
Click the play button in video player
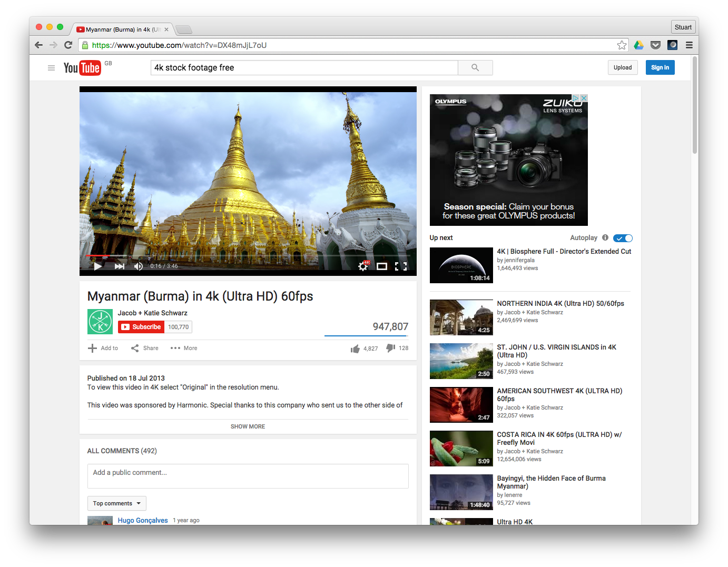(x=98, y=266)
